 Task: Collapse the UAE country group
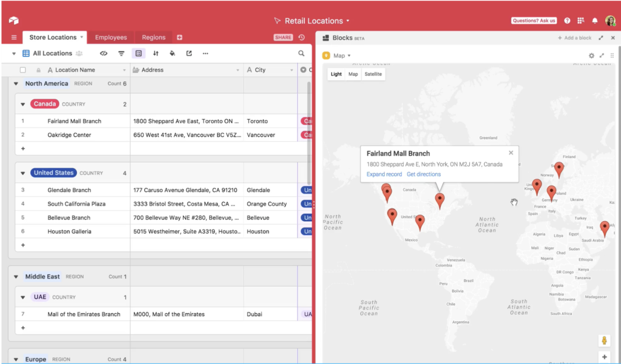(23, 297)
